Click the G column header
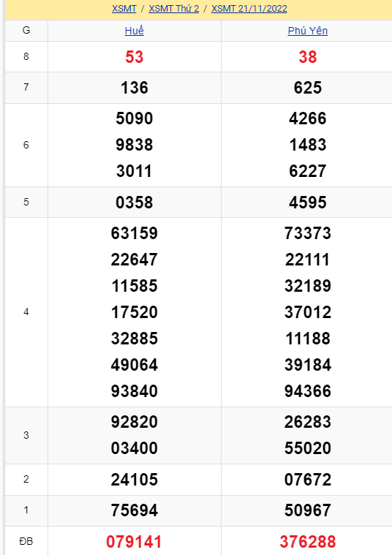 [x=26, y=31]
